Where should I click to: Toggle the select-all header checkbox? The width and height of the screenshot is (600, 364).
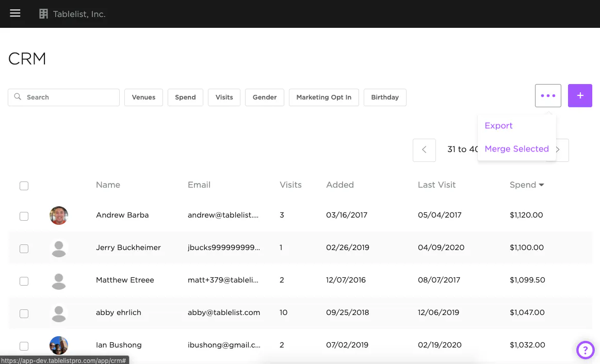coord(24,186)
